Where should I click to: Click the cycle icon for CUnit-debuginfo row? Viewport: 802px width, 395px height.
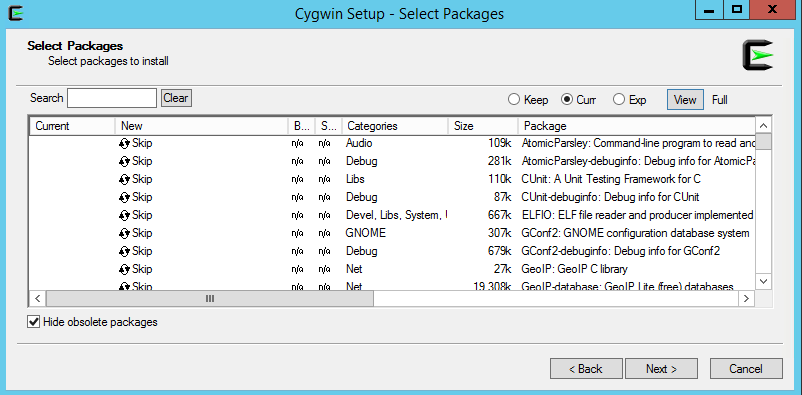pos(124,198)
